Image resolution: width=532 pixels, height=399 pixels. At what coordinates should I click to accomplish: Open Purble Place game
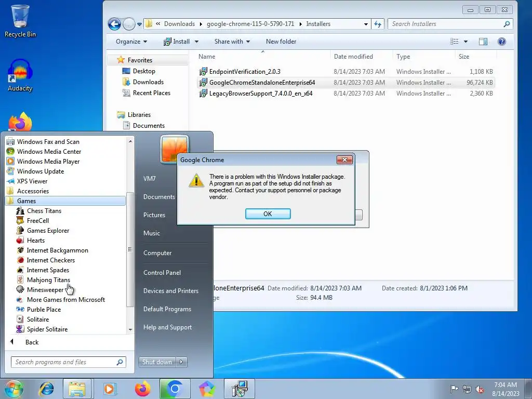pos(44,310)
